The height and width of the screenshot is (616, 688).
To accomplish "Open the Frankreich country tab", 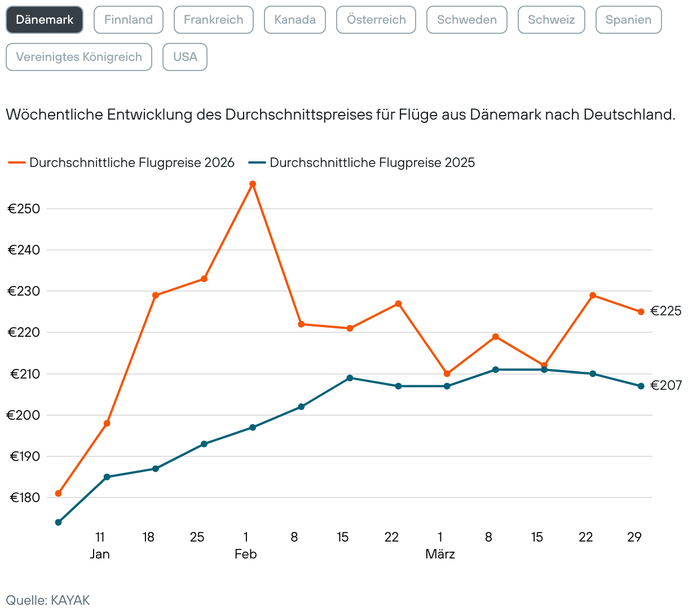I will coord(214,20).
